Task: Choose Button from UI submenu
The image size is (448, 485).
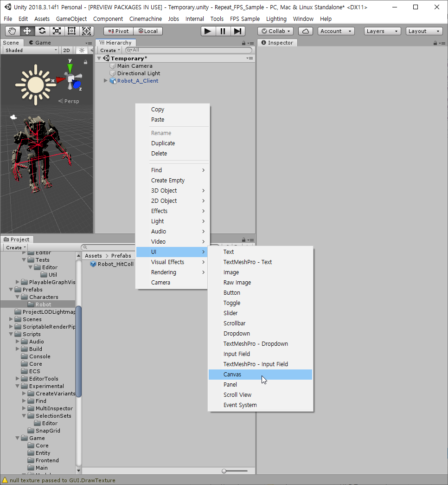Action: click(x=260, y=292)
